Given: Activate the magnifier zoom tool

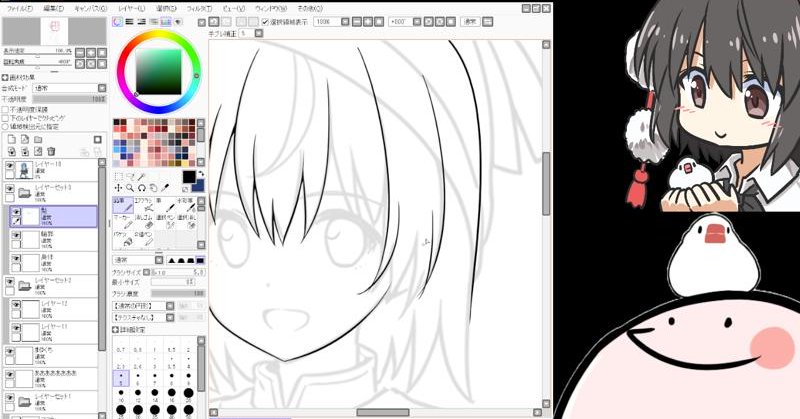Looking at the screenshot, I should click(x=130, y=188).
